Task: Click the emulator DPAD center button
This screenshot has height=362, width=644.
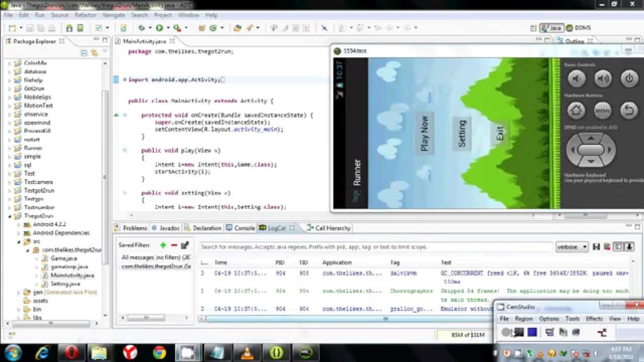Action: [591, 149]
